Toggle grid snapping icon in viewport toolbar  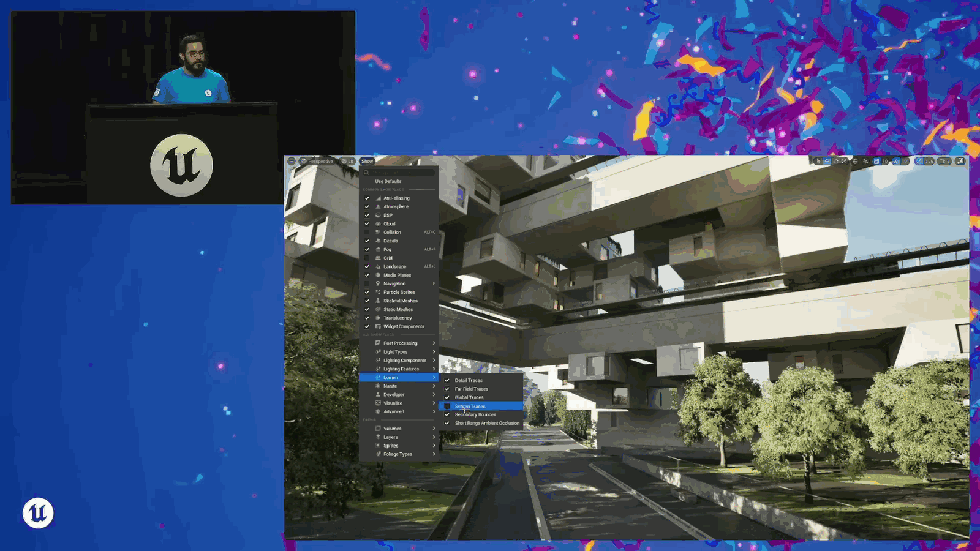[x=876, y=161]
